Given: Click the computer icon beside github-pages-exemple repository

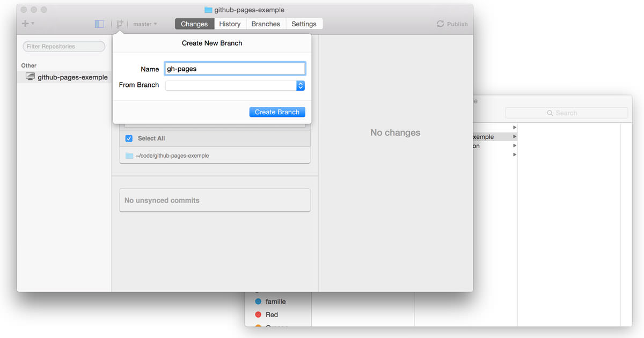Looking at the screenshot, I should pos(30,77).
